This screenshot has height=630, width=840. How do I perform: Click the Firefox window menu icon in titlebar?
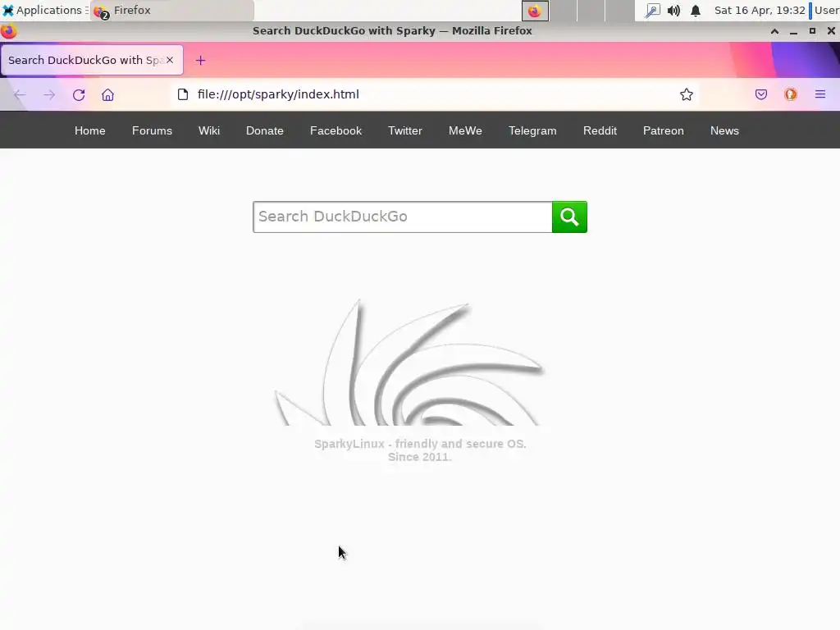(8, 31)
